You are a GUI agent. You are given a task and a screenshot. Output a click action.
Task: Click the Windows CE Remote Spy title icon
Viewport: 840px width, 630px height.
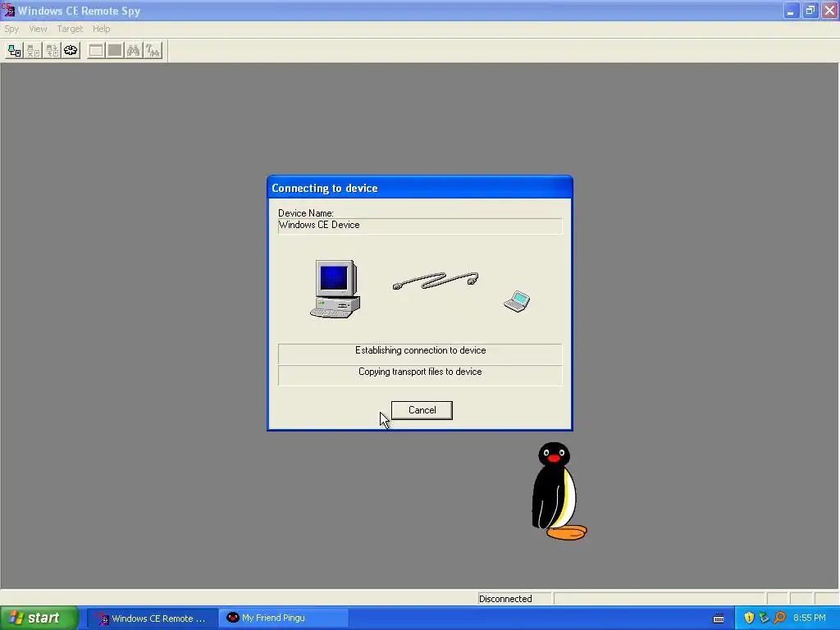pyautogui.click(x=8, y=10)
